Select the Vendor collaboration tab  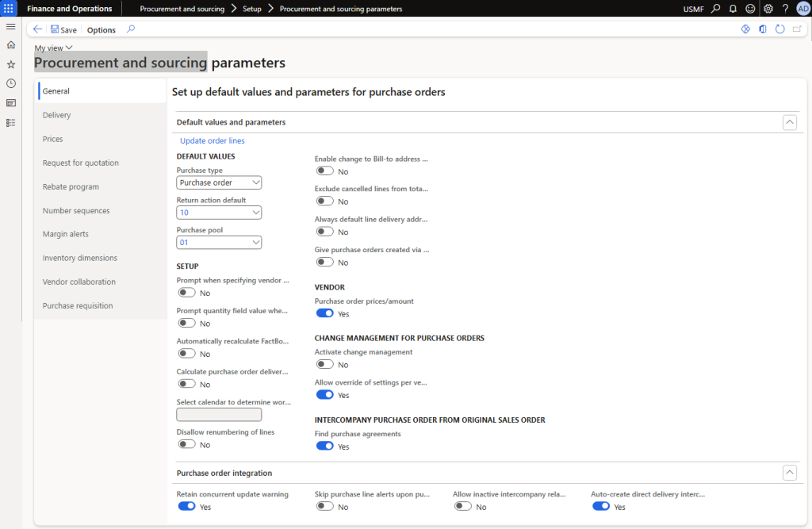(x=79, y=282)
